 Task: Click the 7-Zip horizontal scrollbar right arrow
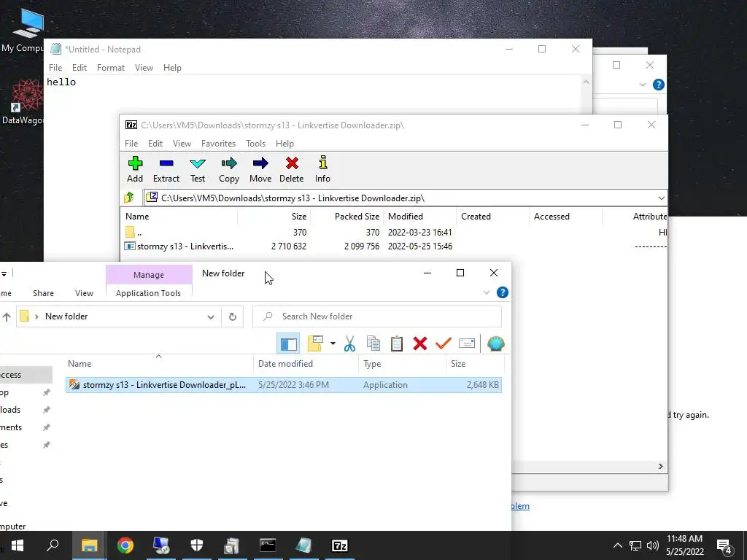660,466
